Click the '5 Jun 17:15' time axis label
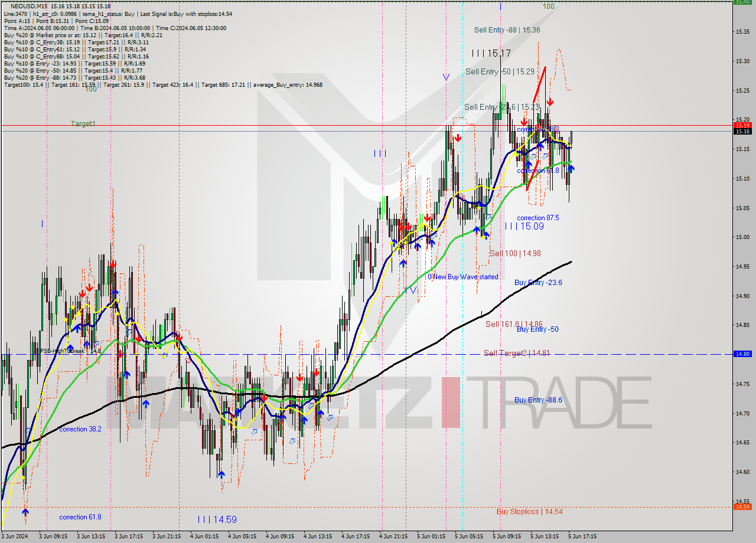The height and width of the screenshot is (543, 756). (x=582, y=537)
